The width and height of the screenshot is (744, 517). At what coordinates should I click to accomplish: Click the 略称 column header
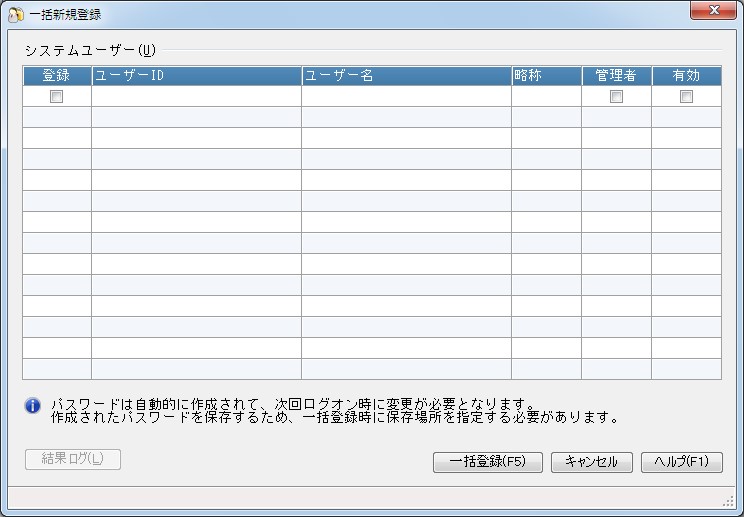[547, 75]
